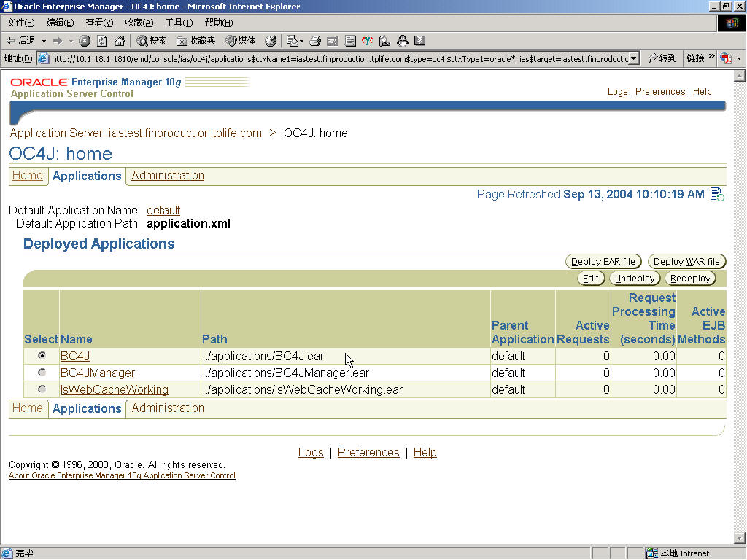Switch to the top Administration tab
This screenshot has width=747, height=560.
pyautogui.click(x=168, y=175)
